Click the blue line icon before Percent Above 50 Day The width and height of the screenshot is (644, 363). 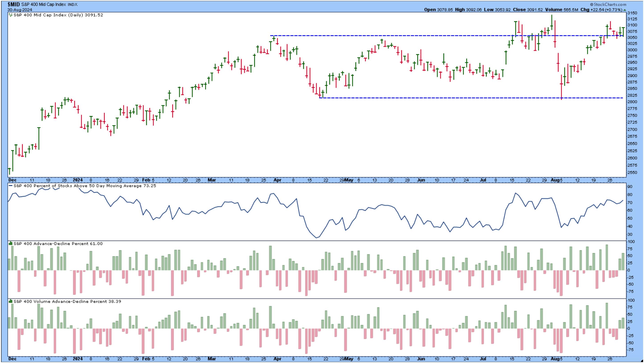click(11, 186)
